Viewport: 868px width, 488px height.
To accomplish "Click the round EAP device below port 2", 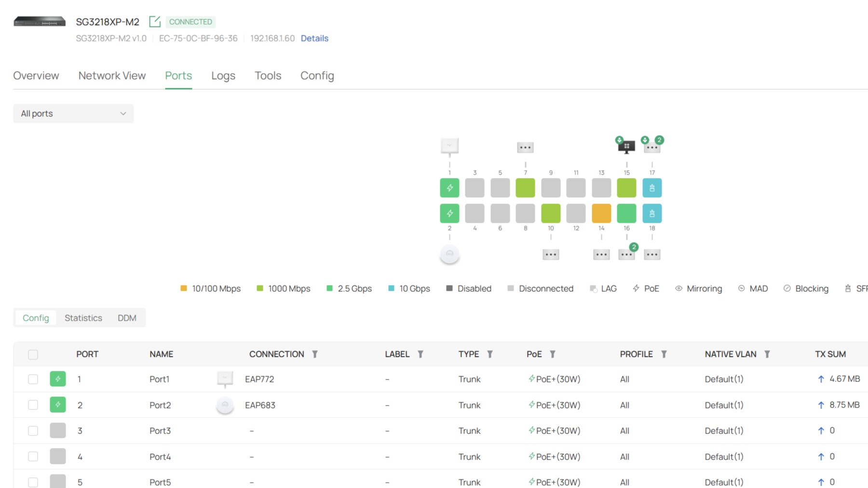I will tap(449, 254).
